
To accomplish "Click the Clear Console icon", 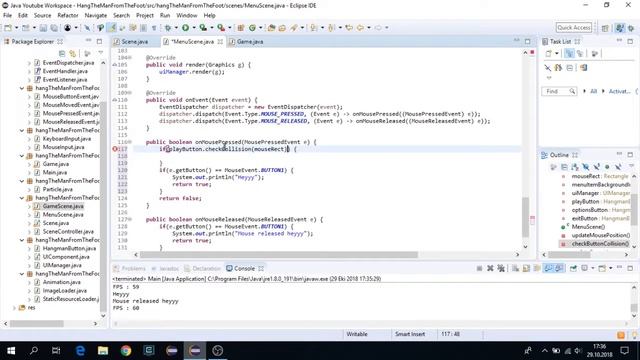I will (x=516, y=268).
